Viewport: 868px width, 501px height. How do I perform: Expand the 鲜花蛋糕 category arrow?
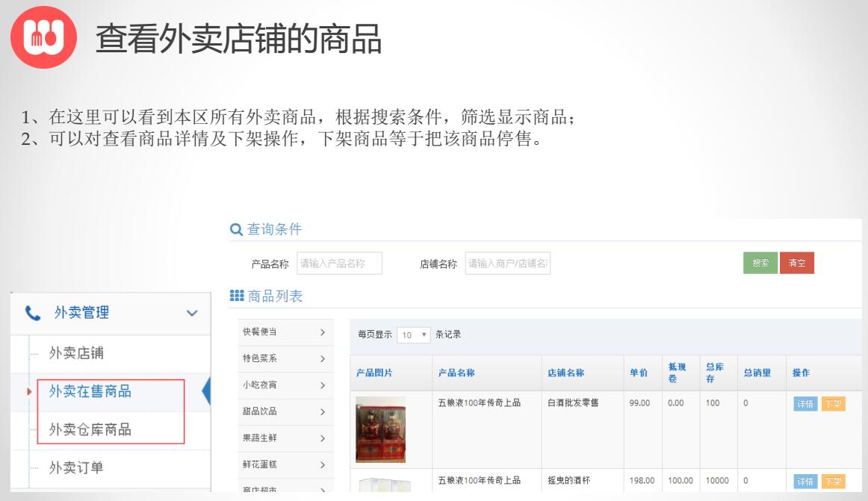pyautogui.click(x=323, y=465)
